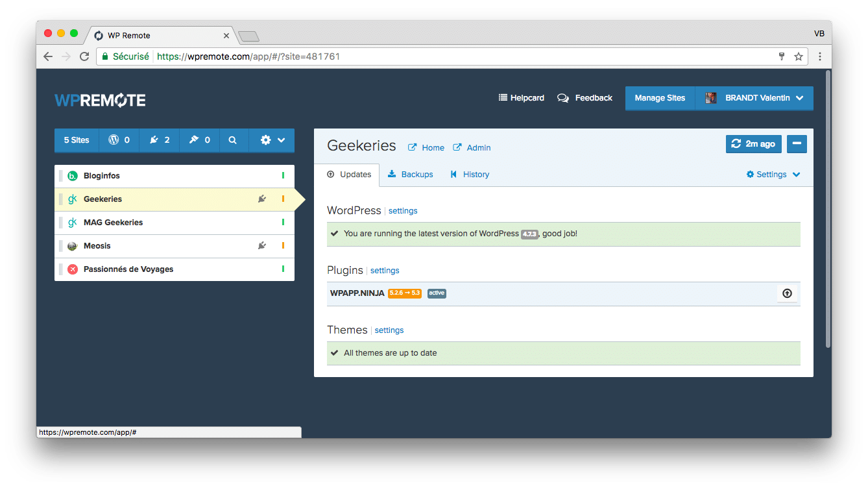868x490 pixels.
Task: Close the WP Remote browser tab
Action: pos(226,36)
